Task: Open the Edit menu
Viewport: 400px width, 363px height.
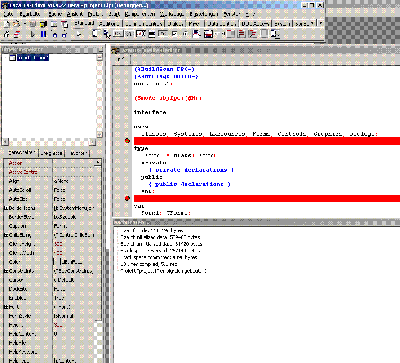Action: click(29, 14)
